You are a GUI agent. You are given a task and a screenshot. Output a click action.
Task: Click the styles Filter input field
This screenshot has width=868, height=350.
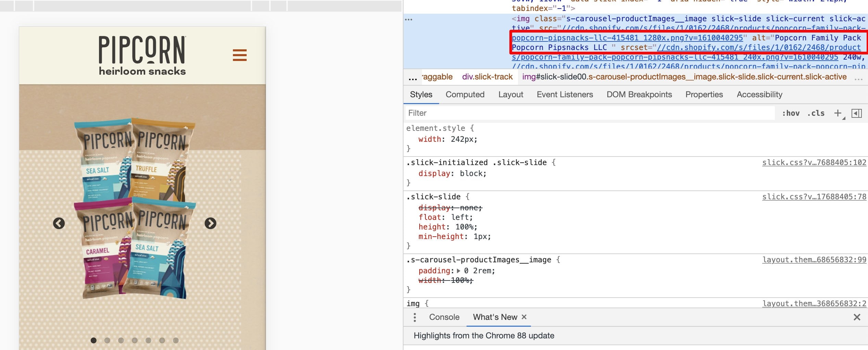(589, 113)
